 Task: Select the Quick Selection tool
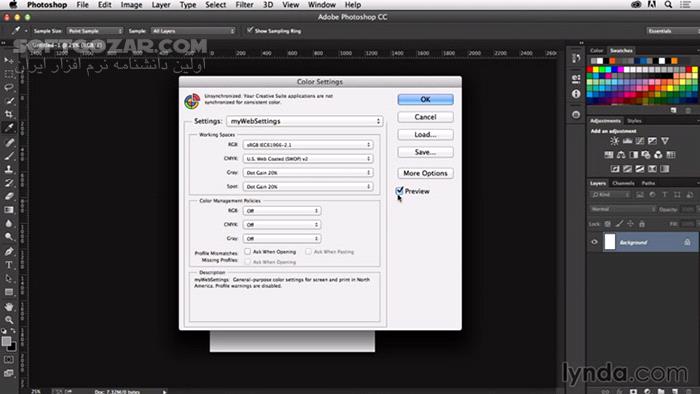8,101
